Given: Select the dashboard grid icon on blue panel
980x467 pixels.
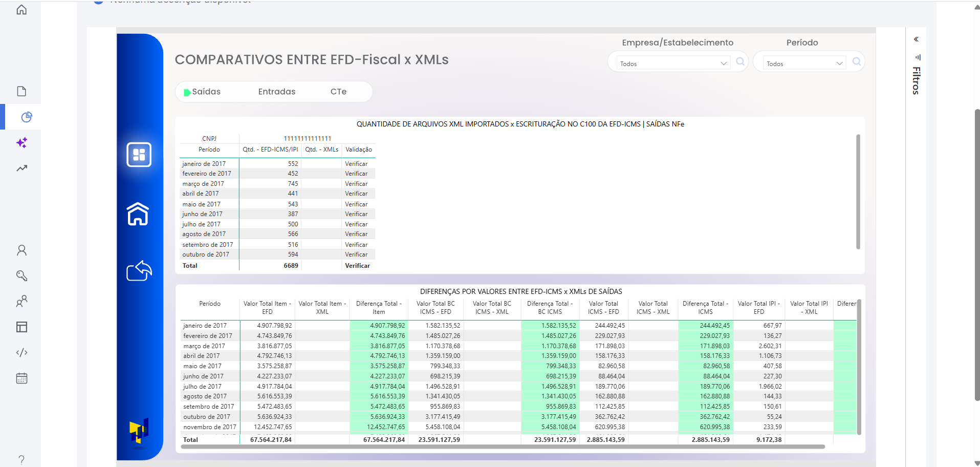Looking at the screenshot, I should pos(139,154).
